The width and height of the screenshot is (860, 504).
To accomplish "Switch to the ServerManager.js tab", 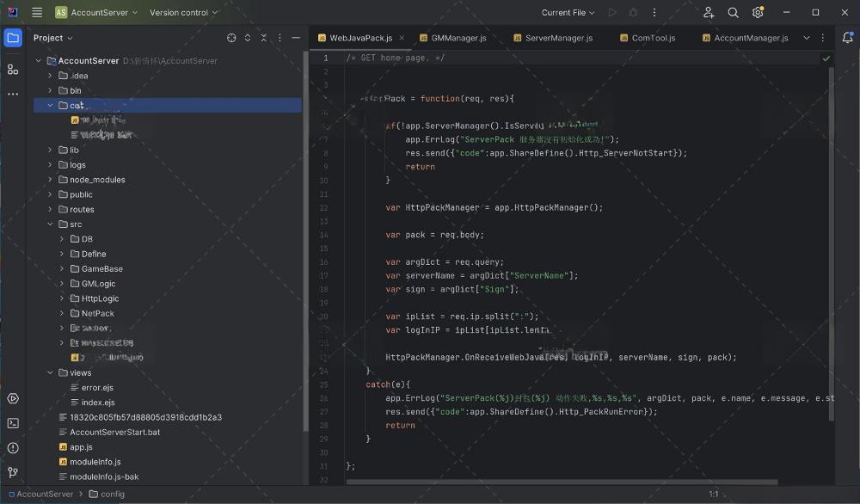I will [558, 38].
